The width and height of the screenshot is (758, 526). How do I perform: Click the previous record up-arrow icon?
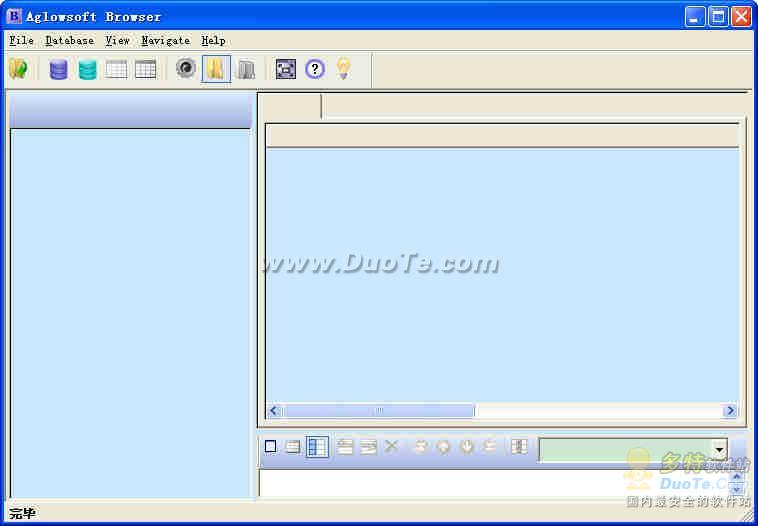pyautogui.click(x=443, y=447)
